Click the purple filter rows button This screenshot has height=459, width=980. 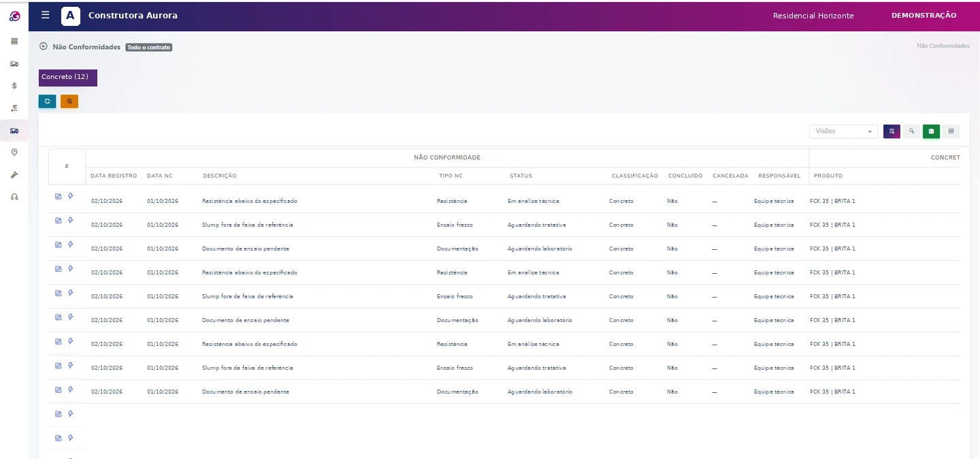coord(892,131)
